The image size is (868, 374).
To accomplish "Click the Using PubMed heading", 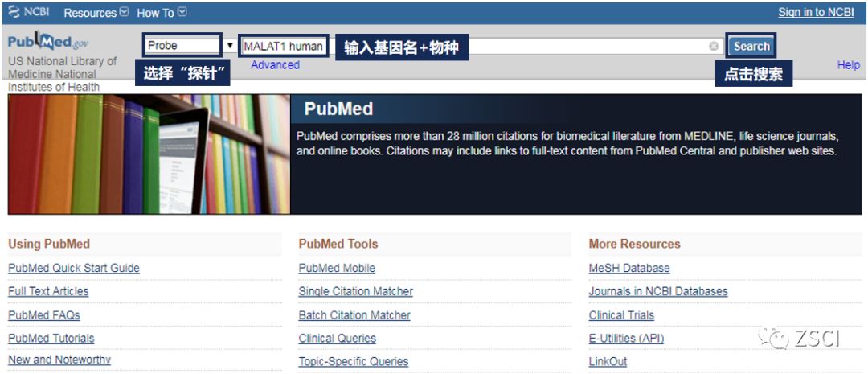I will [x=49, y=244].
